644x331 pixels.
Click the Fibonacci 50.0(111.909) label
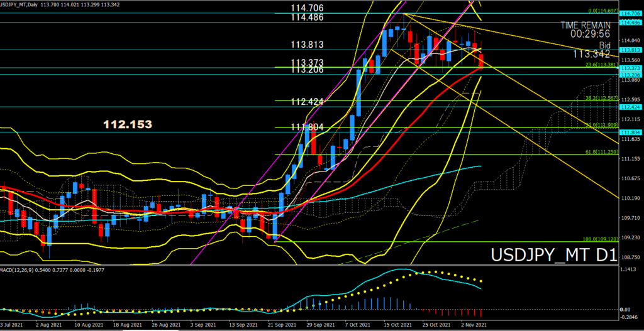coord(602,125)
